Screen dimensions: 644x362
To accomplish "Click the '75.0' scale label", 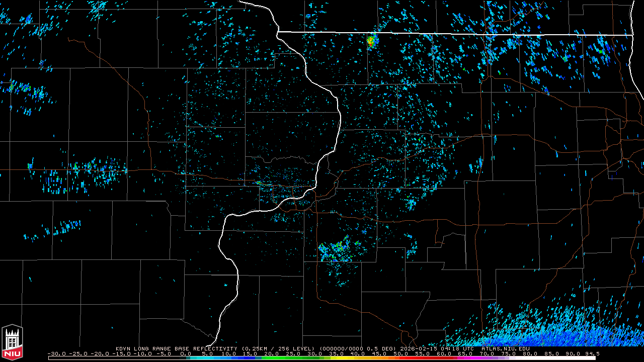I will coord(508,353).
